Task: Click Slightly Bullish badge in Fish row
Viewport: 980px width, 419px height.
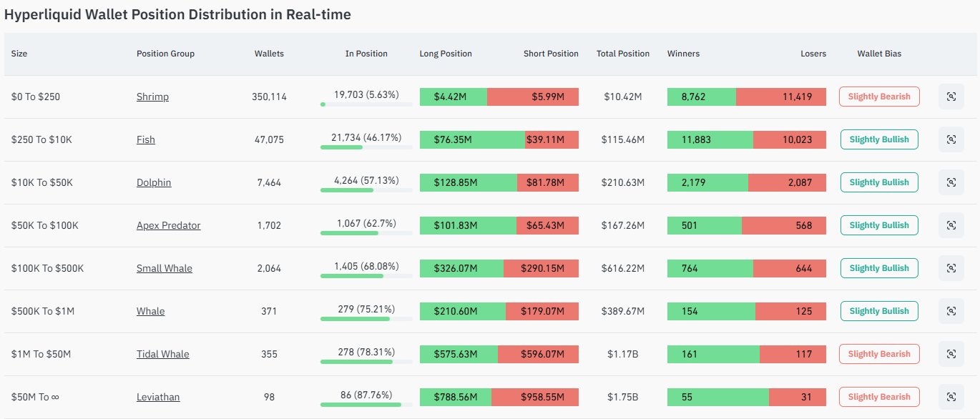Action: tap(879, 139)
